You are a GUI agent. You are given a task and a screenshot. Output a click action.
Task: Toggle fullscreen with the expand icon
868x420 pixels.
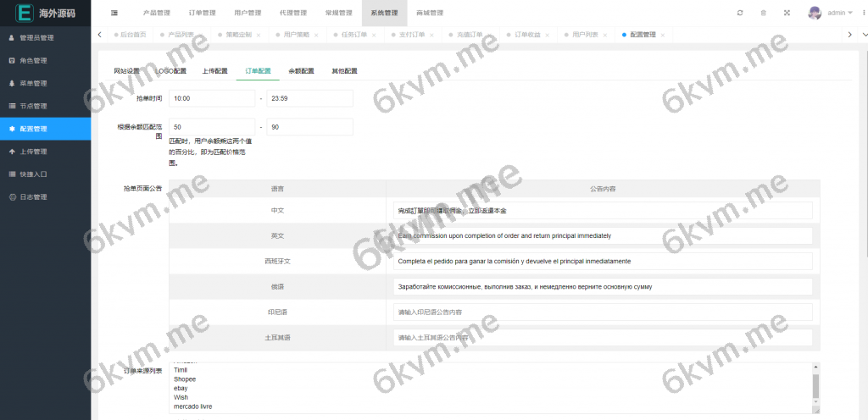click(787, 13)
